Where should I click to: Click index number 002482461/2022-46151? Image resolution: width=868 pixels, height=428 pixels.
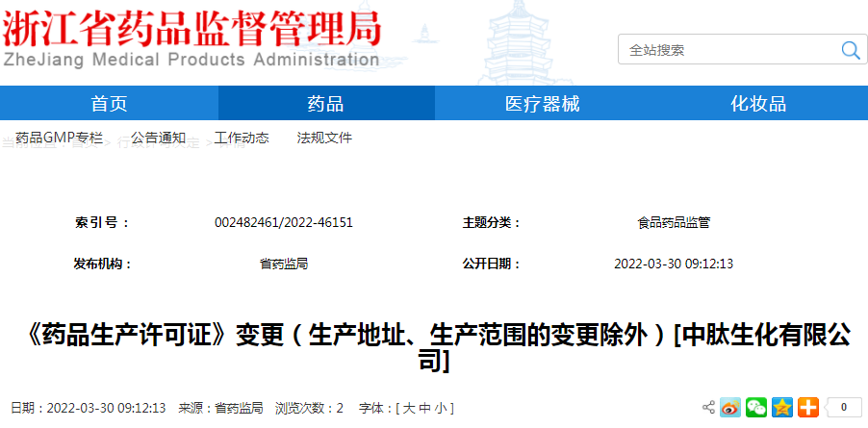pyautogui.click(x=284, y=223)
